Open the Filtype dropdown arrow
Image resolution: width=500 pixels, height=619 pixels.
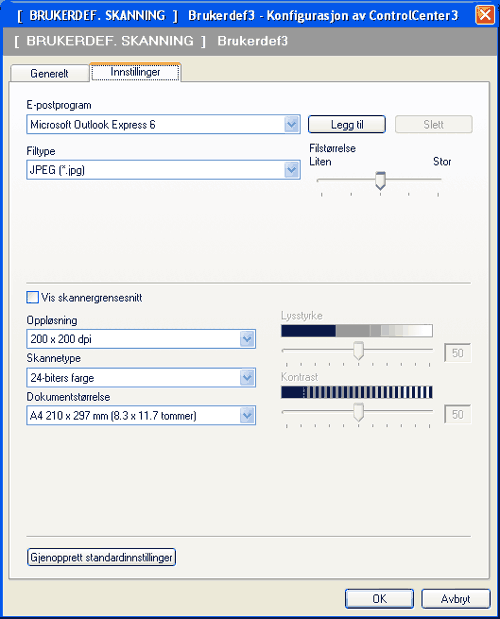pos(292,170)
